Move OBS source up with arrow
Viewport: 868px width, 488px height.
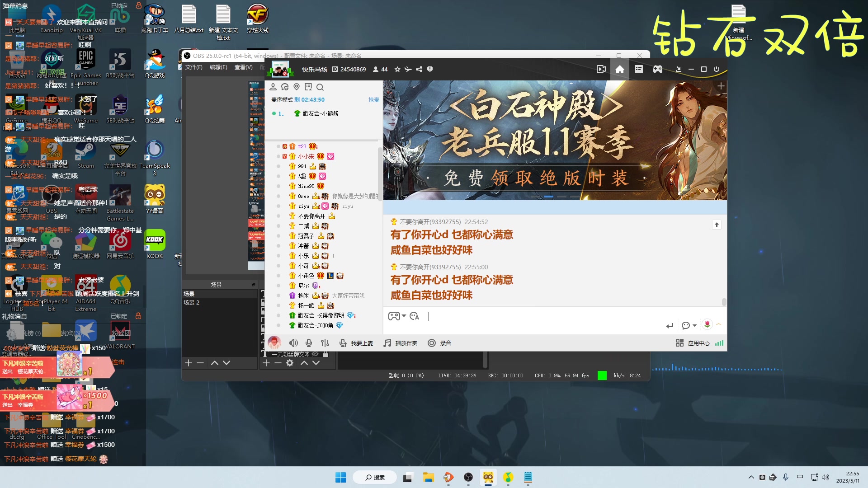point(304,363)
